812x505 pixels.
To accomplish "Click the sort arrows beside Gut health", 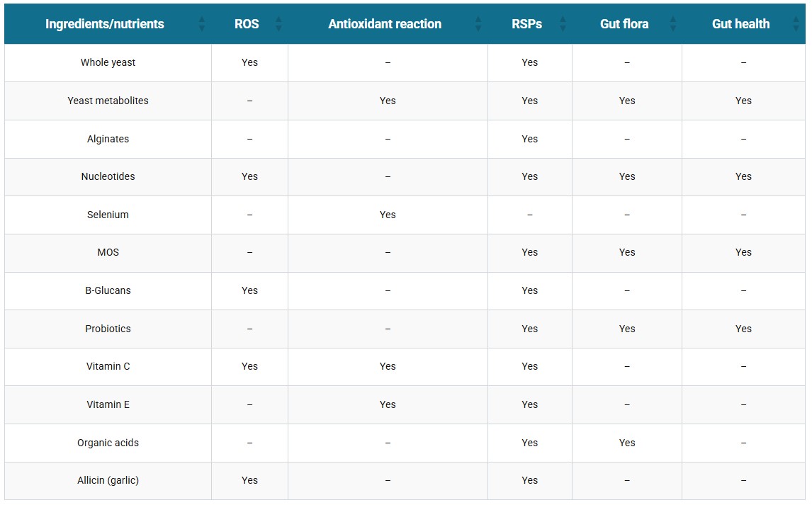I will [x=796, y=24].
